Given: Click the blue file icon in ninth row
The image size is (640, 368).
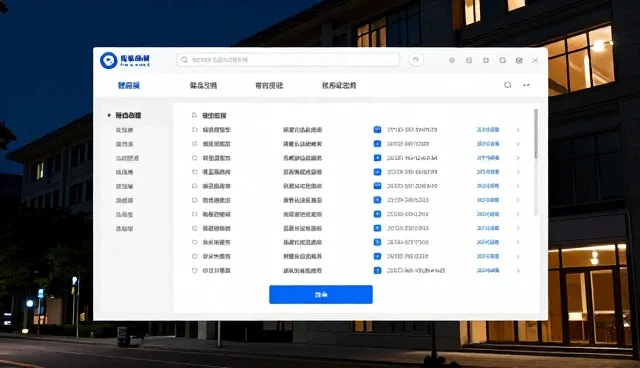Looking at the screenshot, I should [x=377, y=242].
